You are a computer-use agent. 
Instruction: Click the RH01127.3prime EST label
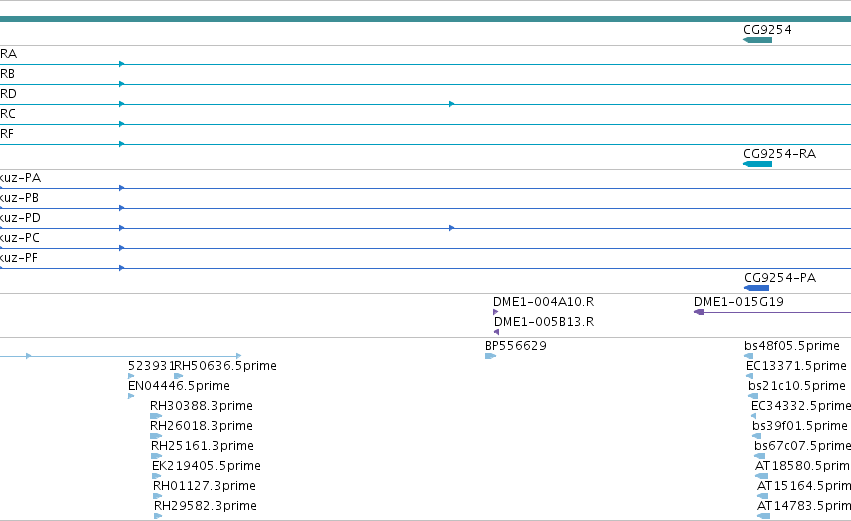click(204, 486)
